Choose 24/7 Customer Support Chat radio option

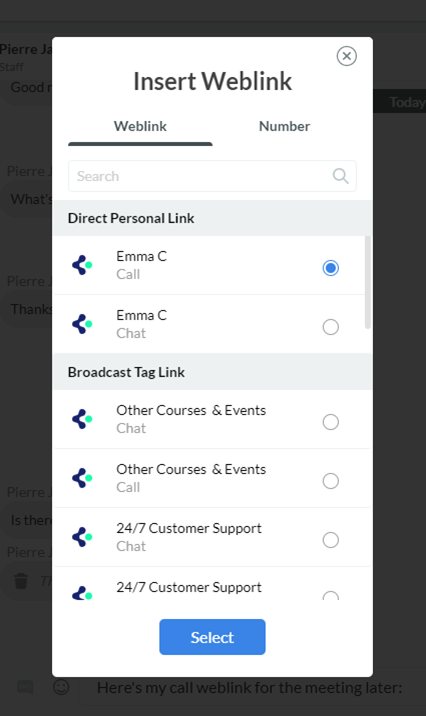pyautogui.click(x=331, y=540)
